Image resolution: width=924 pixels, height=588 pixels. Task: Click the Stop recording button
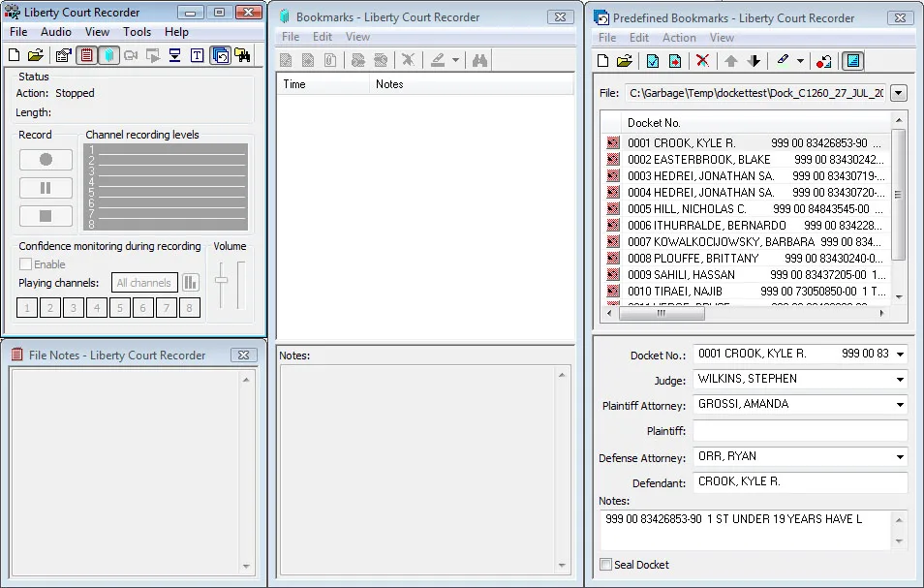46,216
